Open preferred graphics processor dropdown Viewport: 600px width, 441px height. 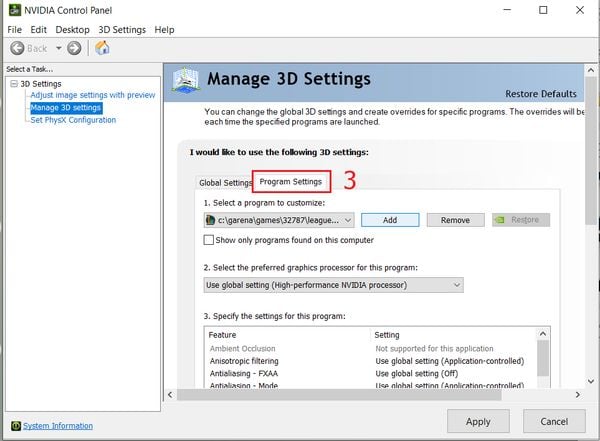pyautogui.click(x=333, y=285)
